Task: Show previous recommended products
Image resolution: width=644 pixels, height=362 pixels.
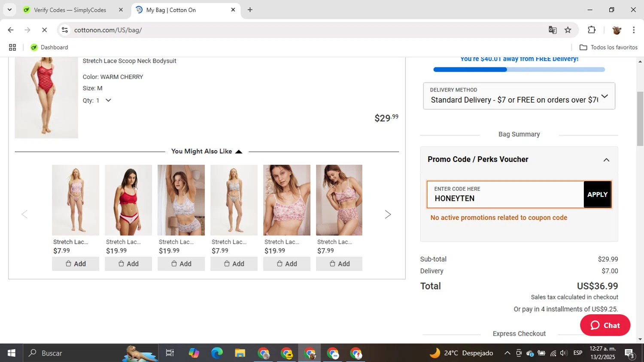Action: pyautogui.click(x=24, y=214)
